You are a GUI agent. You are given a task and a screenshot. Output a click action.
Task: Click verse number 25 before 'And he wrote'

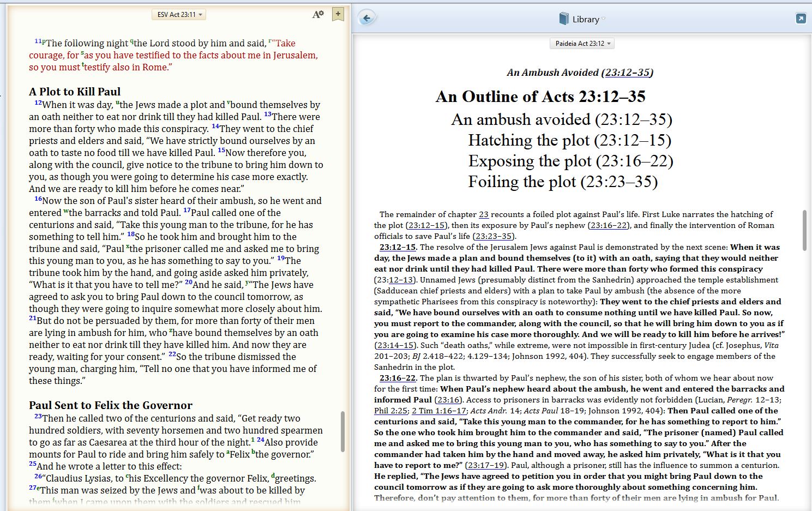tap(33, 464)
